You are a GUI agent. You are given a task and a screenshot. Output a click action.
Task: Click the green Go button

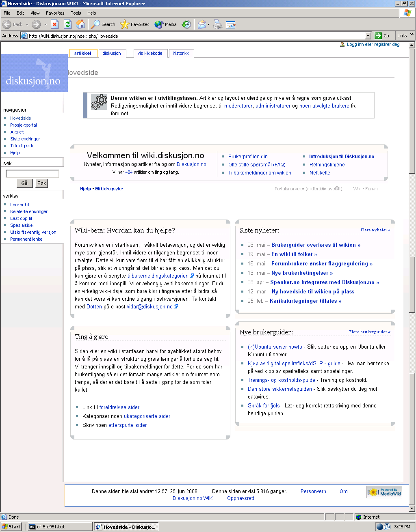pyautogui.click(x=382, y=36)
